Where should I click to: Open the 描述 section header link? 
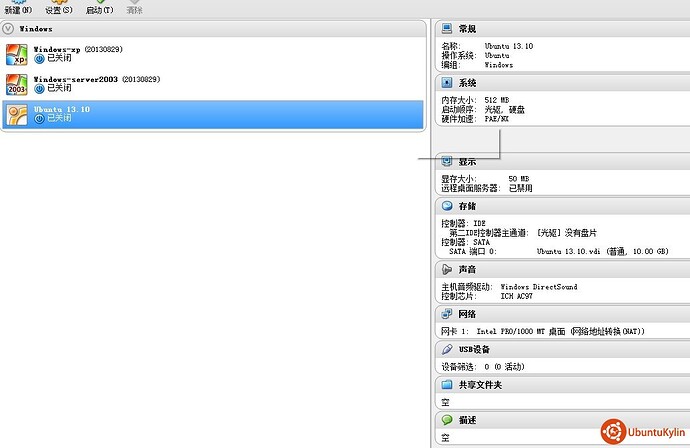click(467, 420)
